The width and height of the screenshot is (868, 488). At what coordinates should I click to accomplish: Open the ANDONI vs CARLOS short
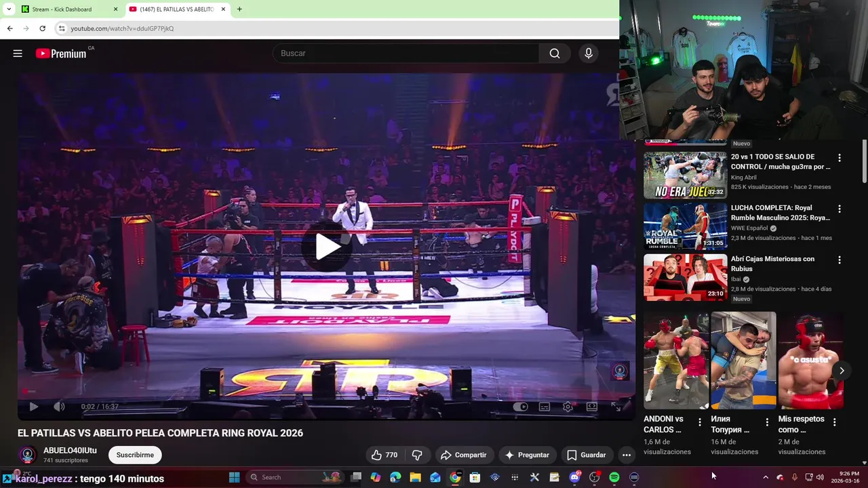[676, 361]
